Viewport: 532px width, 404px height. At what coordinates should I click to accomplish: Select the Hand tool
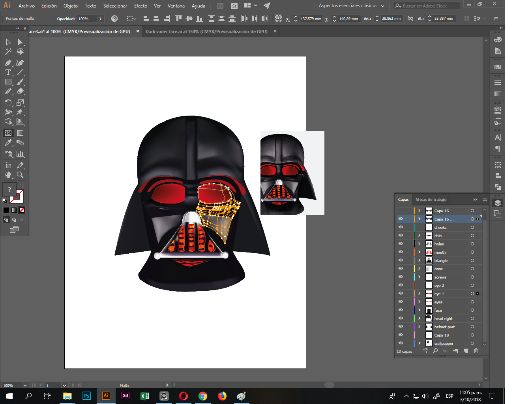(8, 175)
